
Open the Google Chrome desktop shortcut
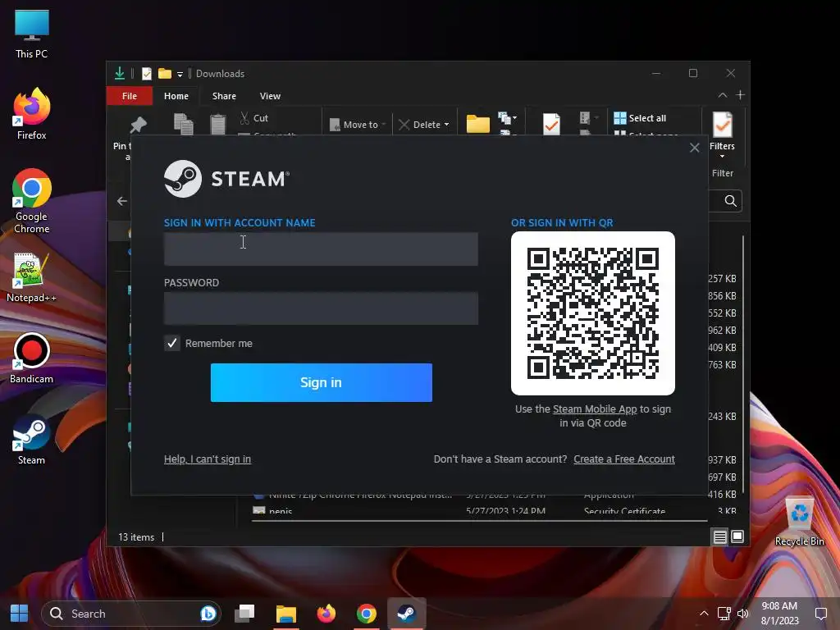point(32,201)
